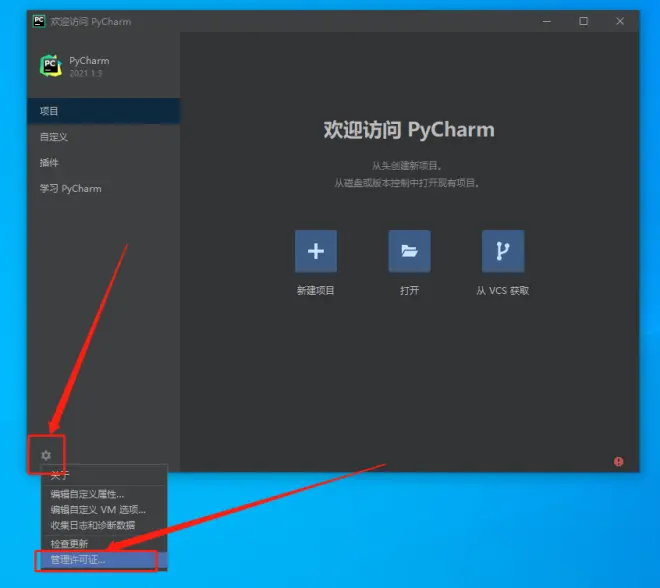Maximize the PyCharm welcome window
Viewport: 660px width, 588px height.
[583, 21]
